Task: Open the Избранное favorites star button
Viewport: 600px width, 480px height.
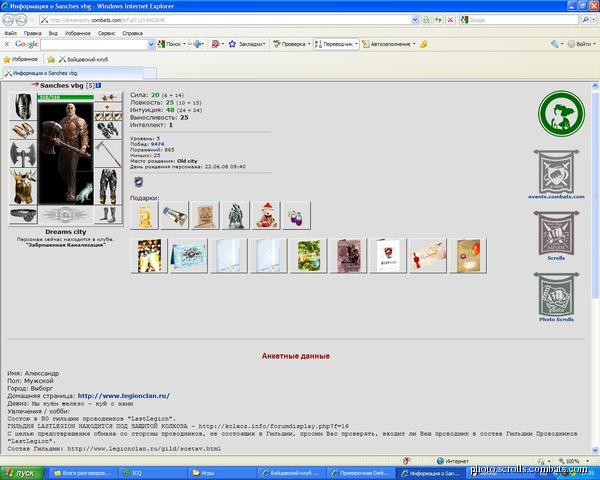Action: coord(21,59)
